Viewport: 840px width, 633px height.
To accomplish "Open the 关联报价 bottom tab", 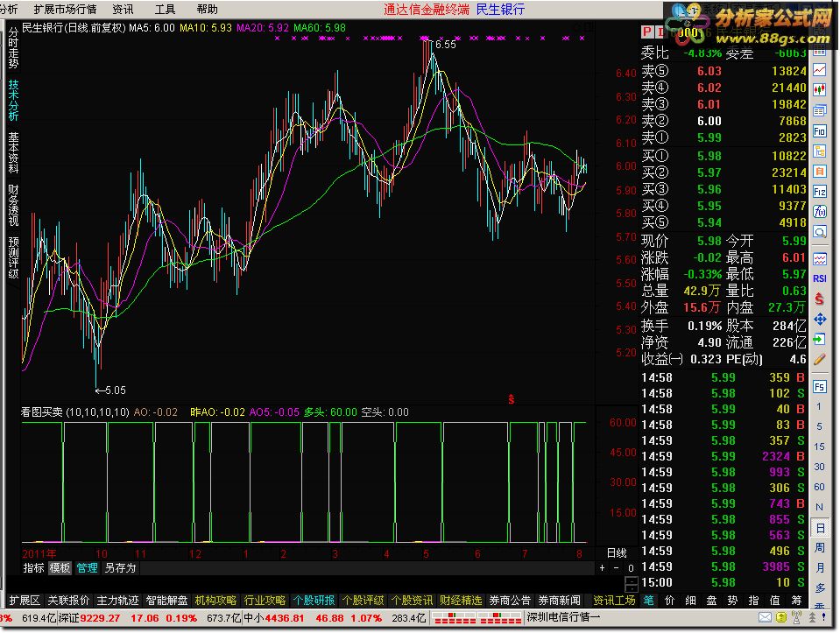I will (x=68, y=601).
